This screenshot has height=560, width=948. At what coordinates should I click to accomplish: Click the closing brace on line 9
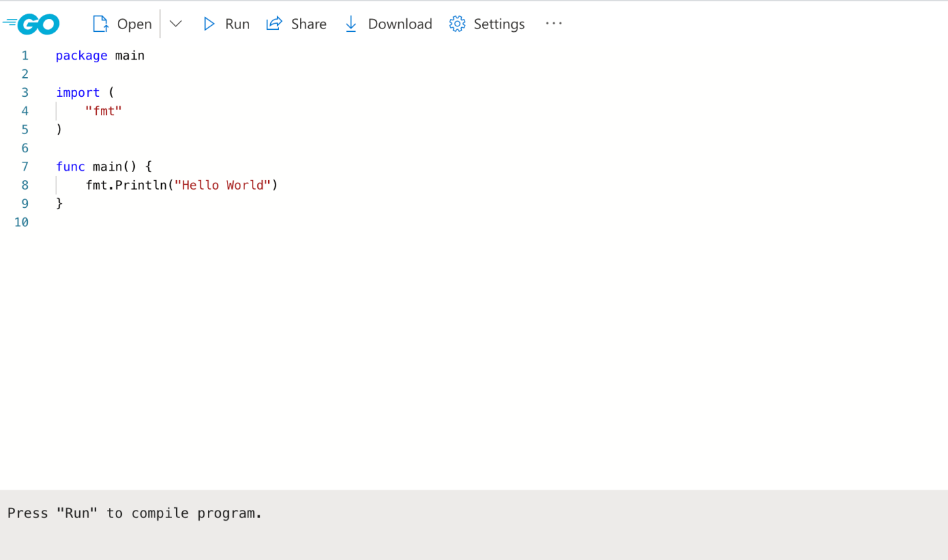60,203
